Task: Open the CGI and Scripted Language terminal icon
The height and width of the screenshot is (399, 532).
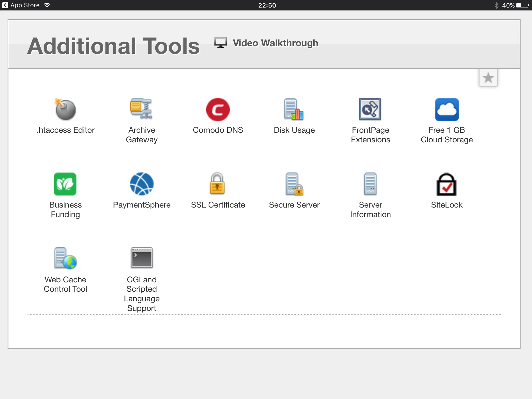Action: (x=142, y=258)
